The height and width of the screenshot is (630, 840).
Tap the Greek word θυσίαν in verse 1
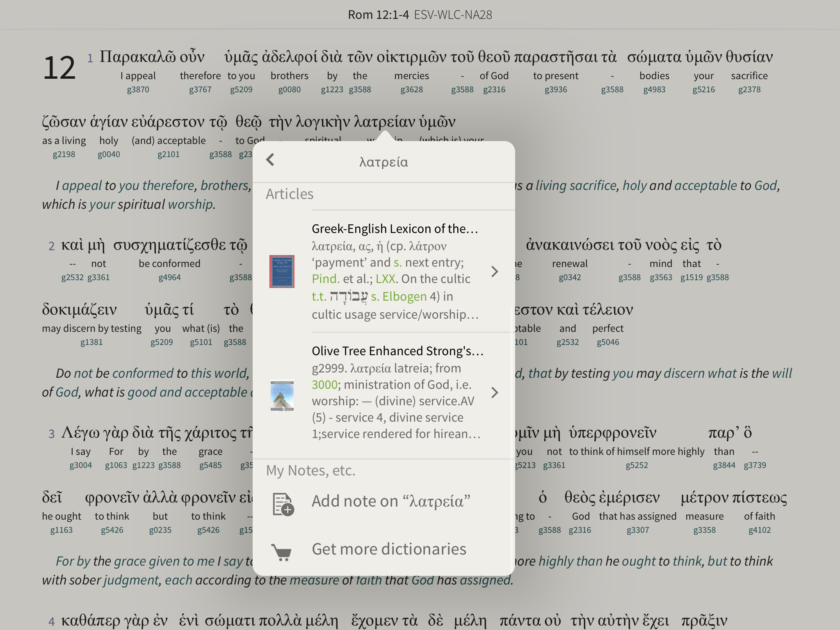(749, 57)
